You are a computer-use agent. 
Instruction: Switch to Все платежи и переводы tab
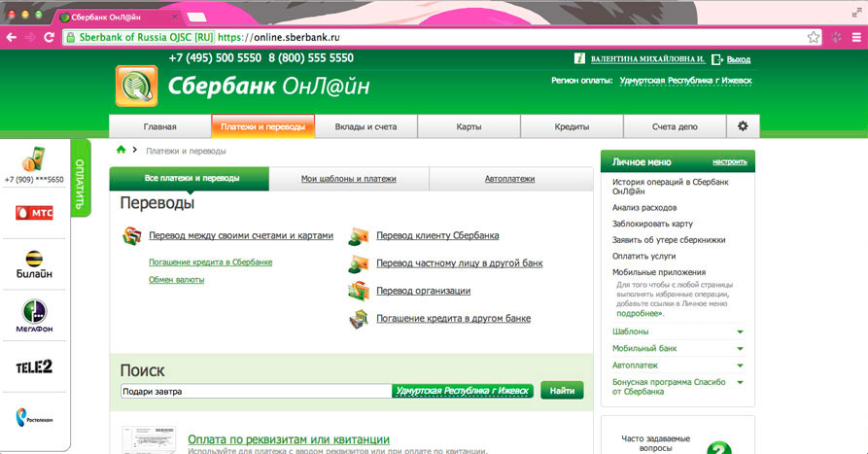point(190,178)
